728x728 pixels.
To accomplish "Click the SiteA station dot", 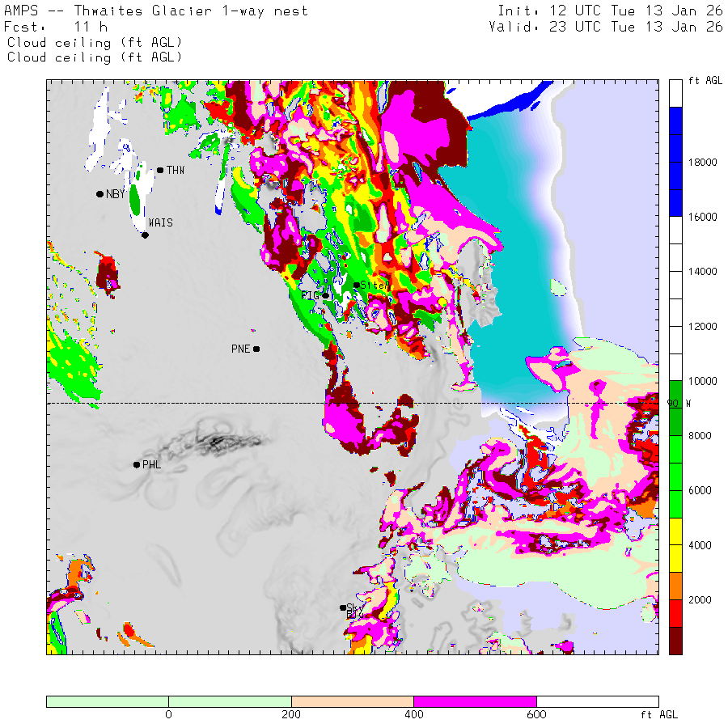I will click(356, 285).
